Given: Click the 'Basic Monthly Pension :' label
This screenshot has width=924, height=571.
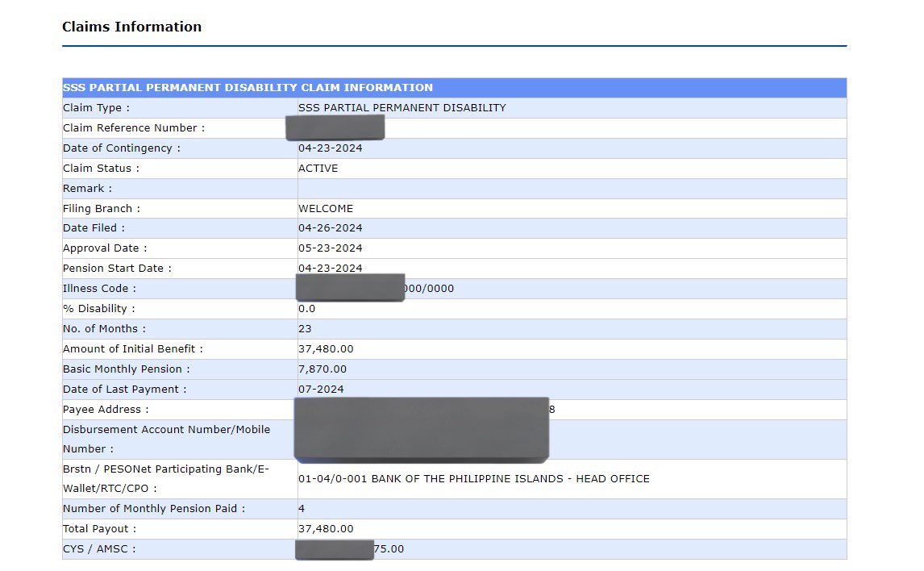Looking at the screenshot, I should tap(127, 369).
